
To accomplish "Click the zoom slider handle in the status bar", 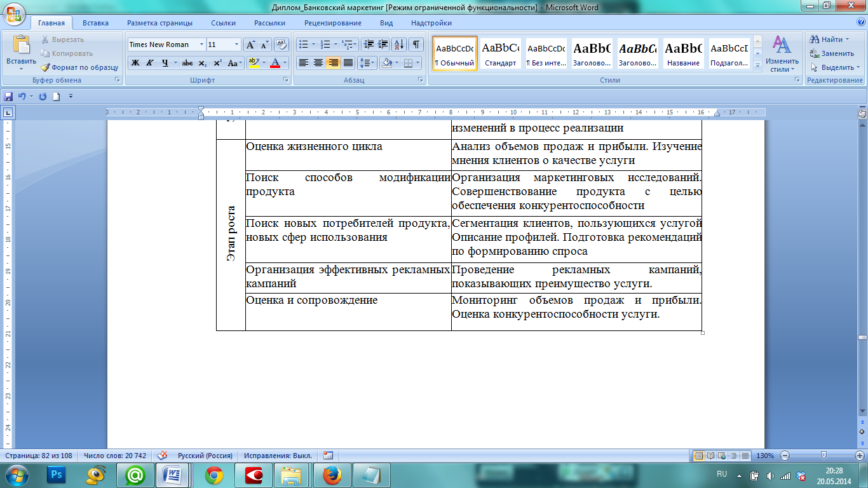I will [x=824, y=456].
